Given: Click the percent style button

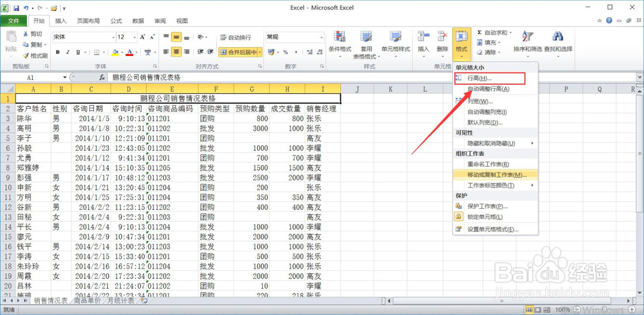Looking at the screenshot, I should (285, 52).
